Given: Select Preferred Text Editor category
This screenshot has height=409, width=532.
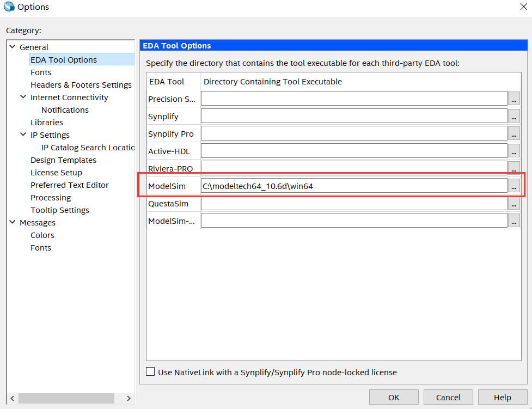Looking at the screenshot, I should [x=70, y=185].
